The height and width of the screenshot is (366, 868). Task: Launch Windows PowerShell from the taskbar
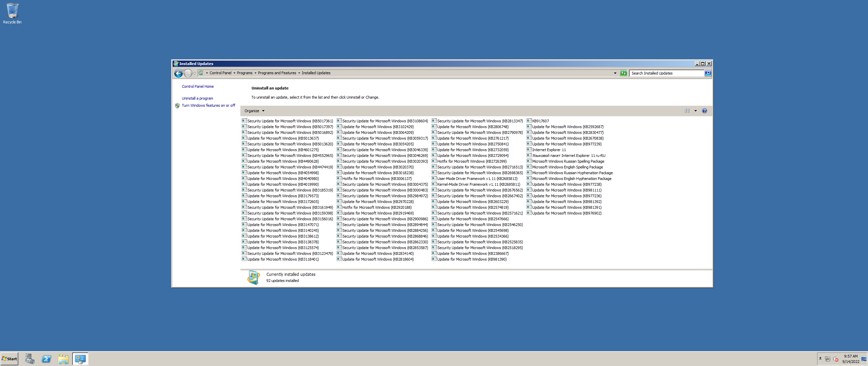click(46, 359)
